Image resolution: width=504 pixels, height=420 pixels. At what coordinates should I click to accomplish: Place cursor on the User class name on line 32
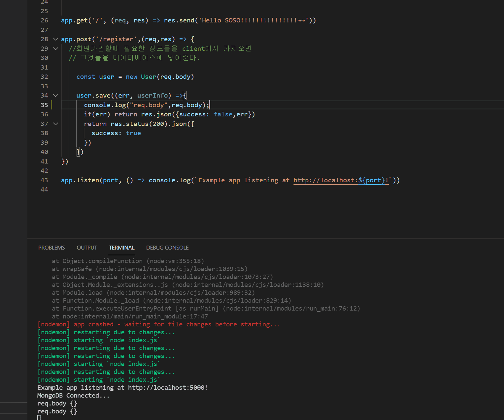point(148,77)
